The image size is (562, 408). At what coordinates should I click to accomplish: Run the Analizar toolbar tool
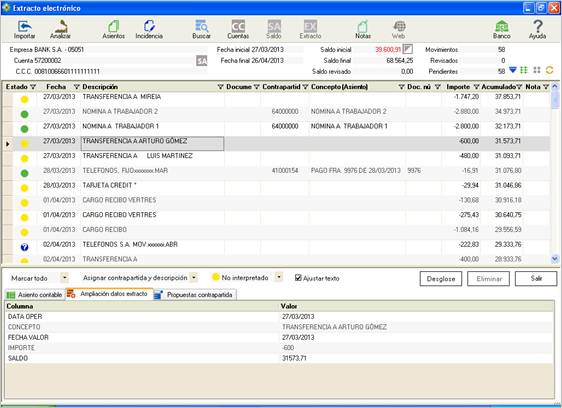click(x=60, y=29)
